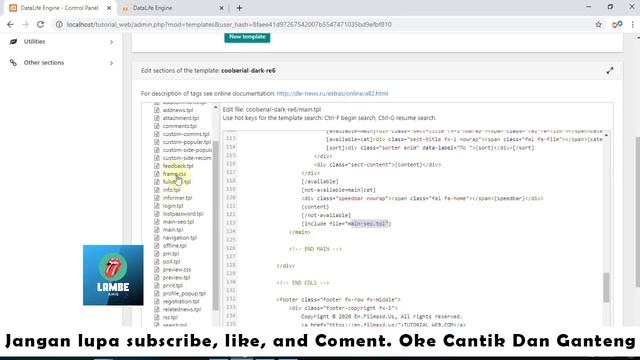Click the file icon beside offline.tpl
The width and height of the screenshot is (640, 360).
[x=157, y=246]
